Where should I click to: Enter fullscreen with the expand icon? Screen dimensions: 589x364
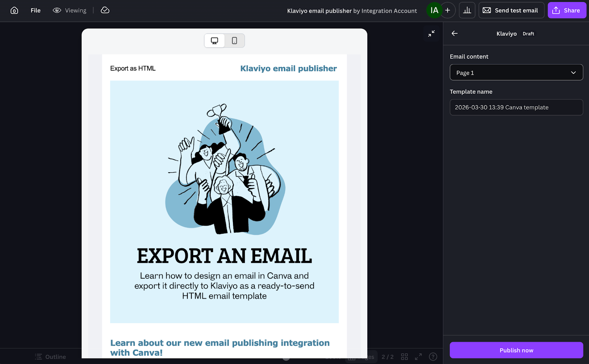pos(418,357)
